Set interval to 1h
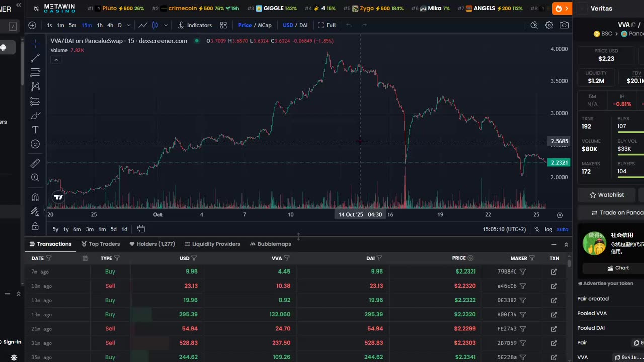 (x=100, y=25)
